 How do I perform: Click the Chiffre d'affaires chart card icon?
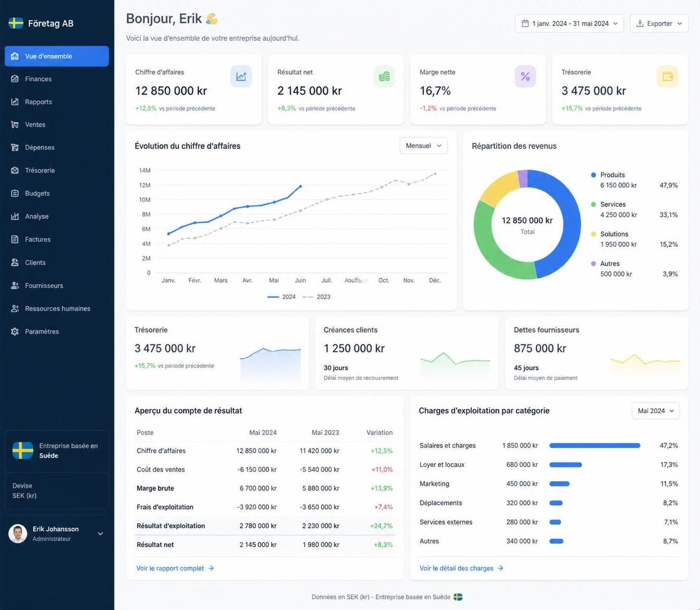pos(241,77)
